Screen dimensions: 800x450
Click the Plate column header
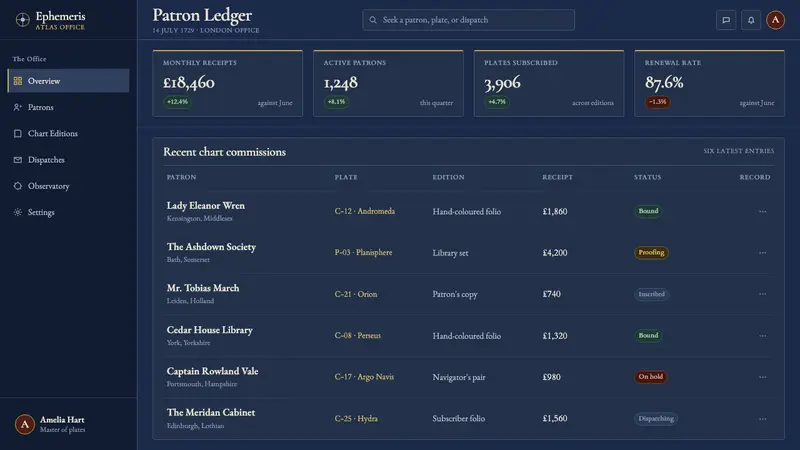346,177
